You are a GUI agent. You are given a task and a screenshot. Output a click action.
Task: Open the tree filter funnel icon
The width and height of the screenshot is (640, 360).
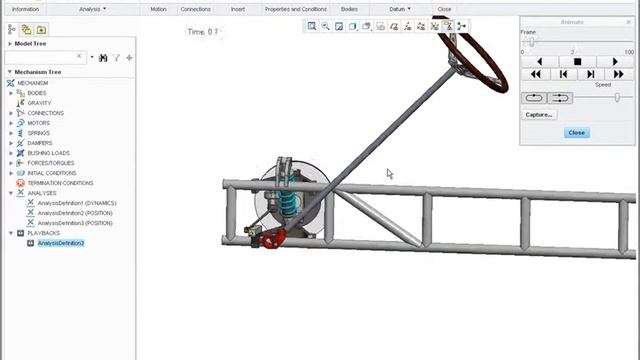(x=117, y=58)
